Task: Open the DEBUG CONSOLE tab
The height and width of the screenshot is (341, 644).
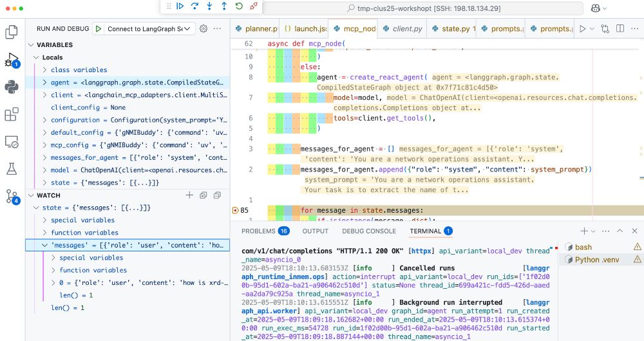Action: 369,231
